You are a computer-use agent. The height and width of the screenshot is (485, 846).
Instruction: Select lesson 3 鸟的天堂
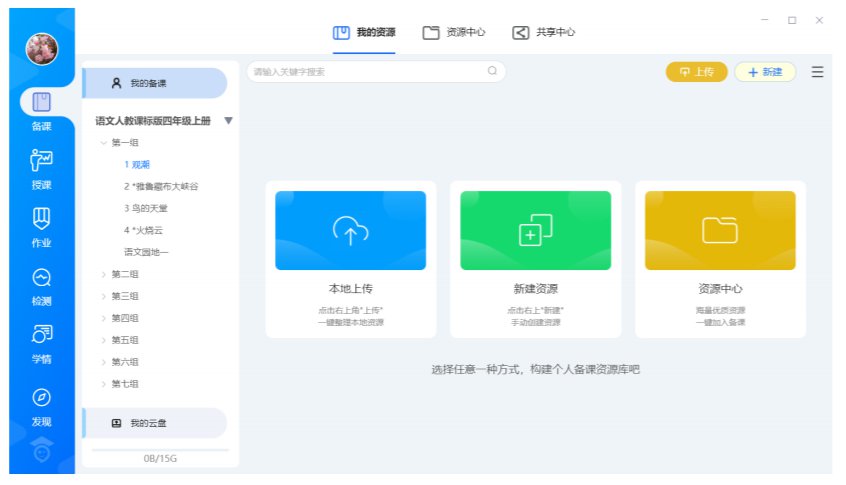146,208
